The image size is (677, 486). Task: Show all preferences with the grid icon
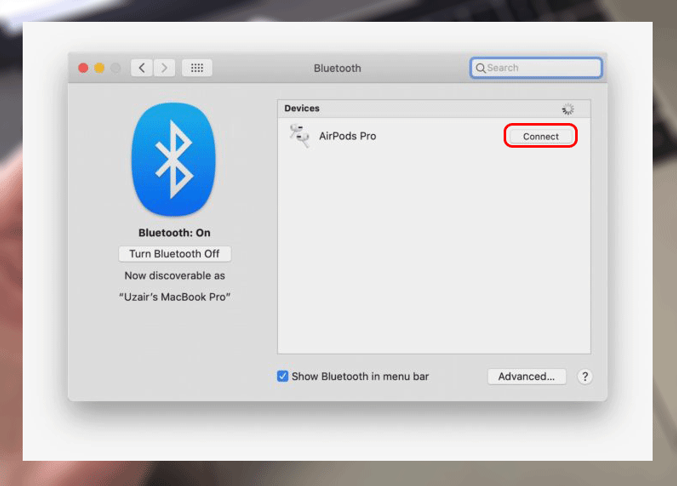[197, 68]
